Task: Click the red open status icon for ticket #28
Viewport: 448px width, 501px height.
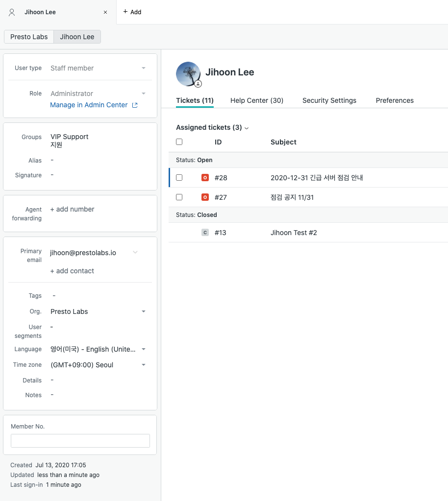Action: pos(205,178)
